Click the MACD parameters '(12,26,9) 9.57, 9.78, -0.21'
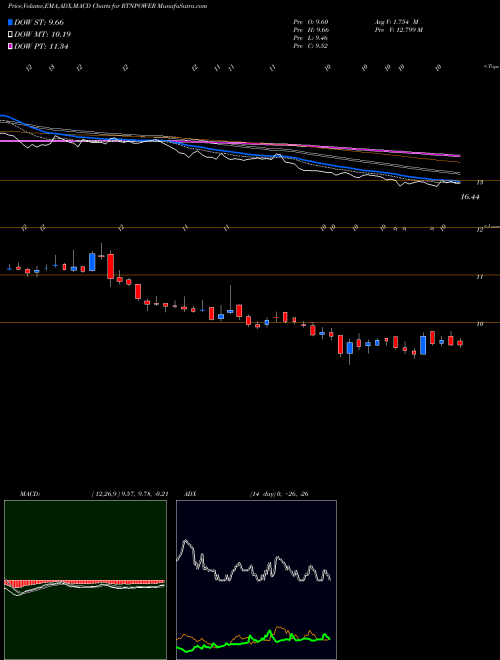This screenshot has width=500, height=660. 130,494
